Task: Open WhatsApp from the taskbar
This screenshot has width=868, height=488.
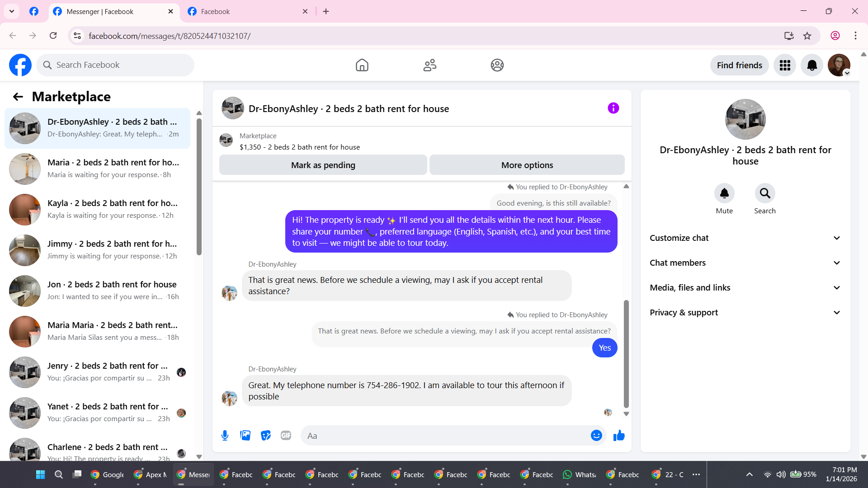Action: pos(580,474)
